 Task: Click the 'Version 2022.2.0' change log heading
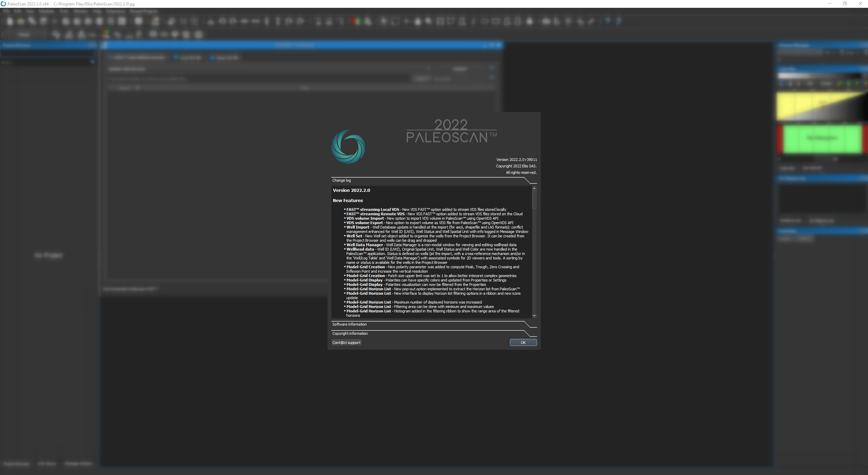[351, 190]
